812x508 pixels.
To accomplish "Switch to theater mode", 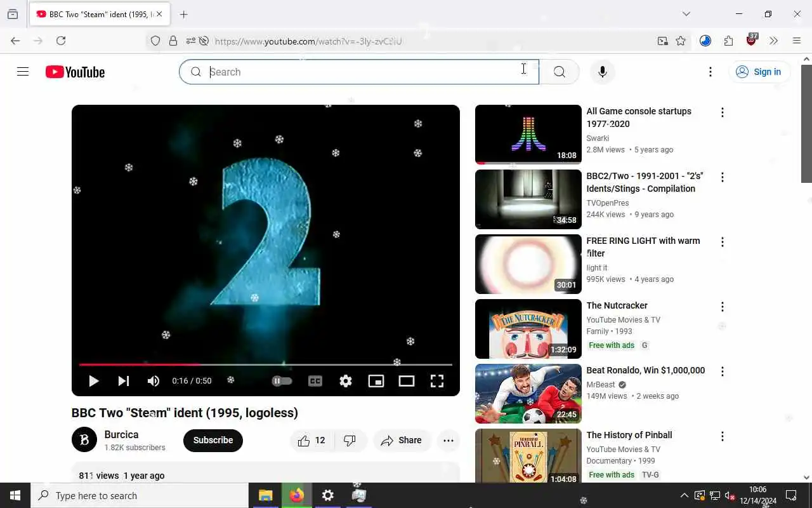I will pyautogui.click(x=407, y=381).
